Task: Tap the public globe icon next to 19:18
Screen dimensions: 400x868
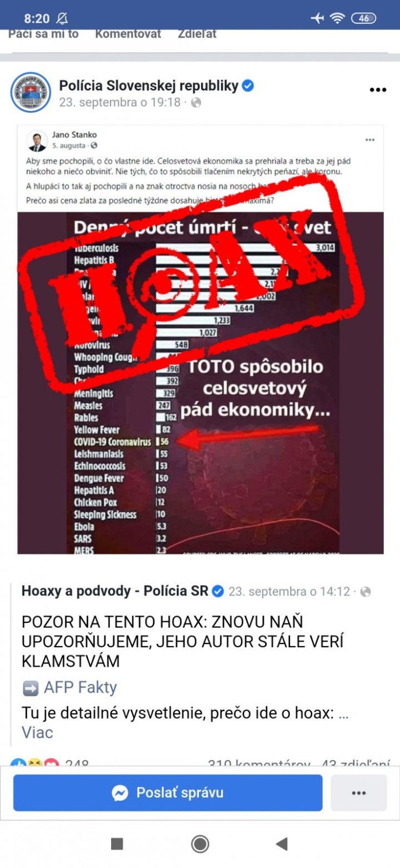Action: coord(196,102)
